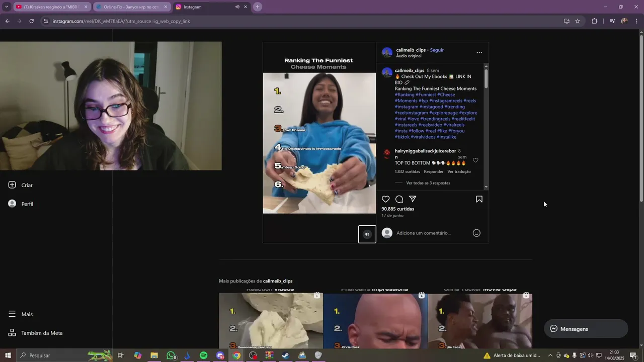Image resolution: width=644 pixels, height=362 pixels.
Task: Click Responder on the top comment
Action: click(x=434, y=171)
